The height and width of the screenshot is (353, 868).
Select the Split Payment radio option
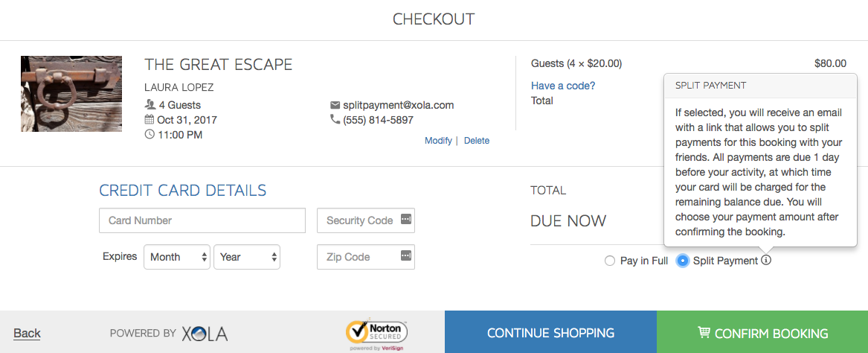click(x=683, y=261)
